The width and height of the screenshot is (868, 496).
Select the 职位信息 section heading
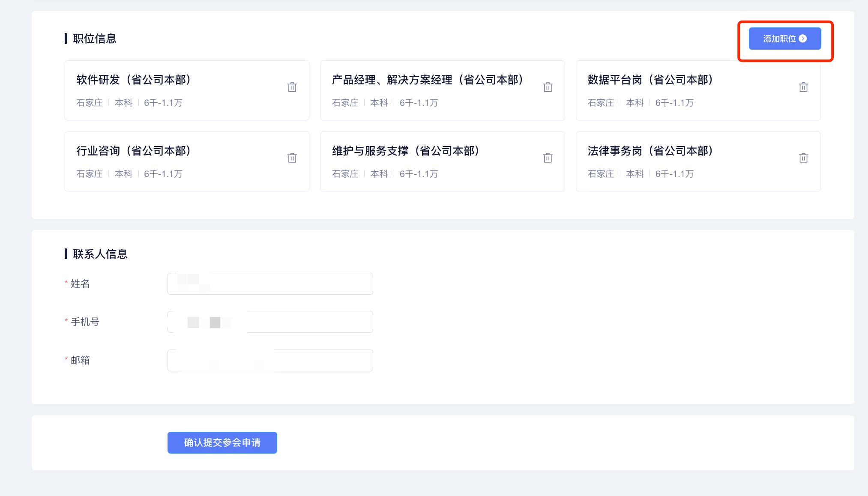point(95,39)
